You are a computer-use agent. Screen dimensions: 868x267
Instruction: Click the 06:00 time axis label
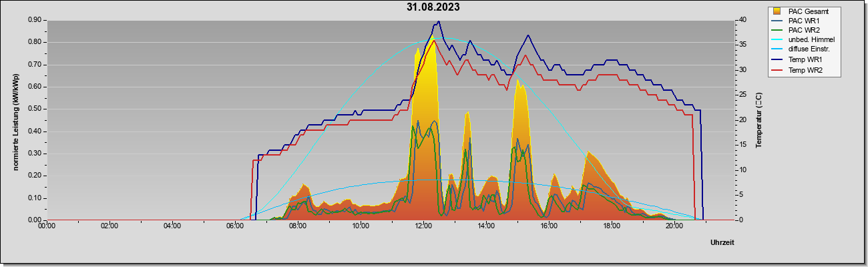coord(235,226)
